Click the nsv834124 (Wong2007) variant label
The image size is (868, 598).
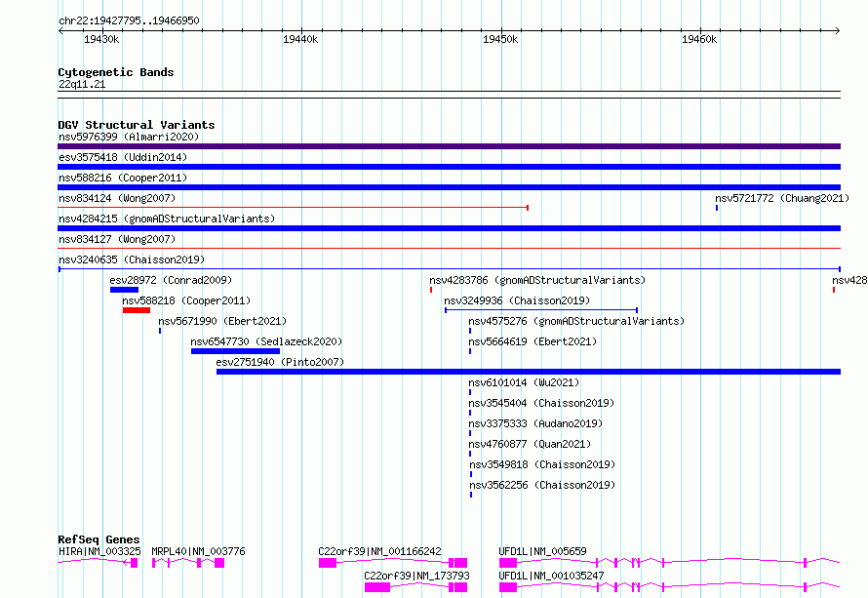(x=117, y=198)
